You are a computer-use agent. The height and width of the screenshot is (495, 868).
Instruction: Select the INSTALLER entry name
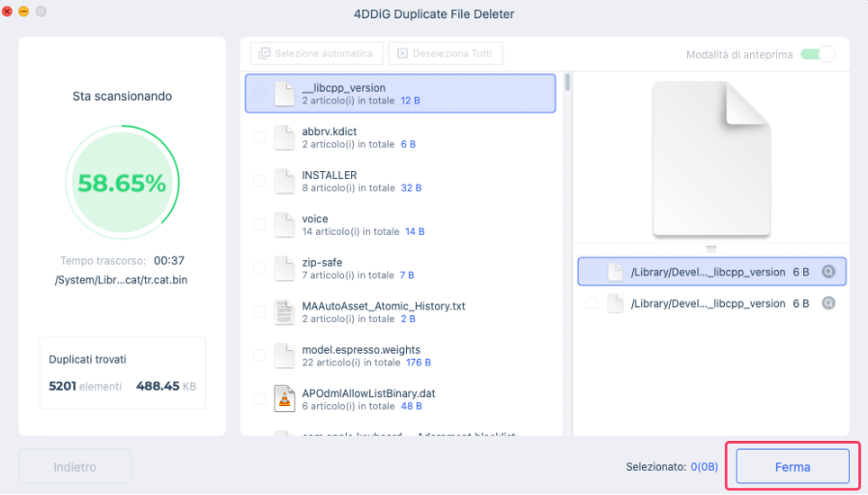click(330, 175)
